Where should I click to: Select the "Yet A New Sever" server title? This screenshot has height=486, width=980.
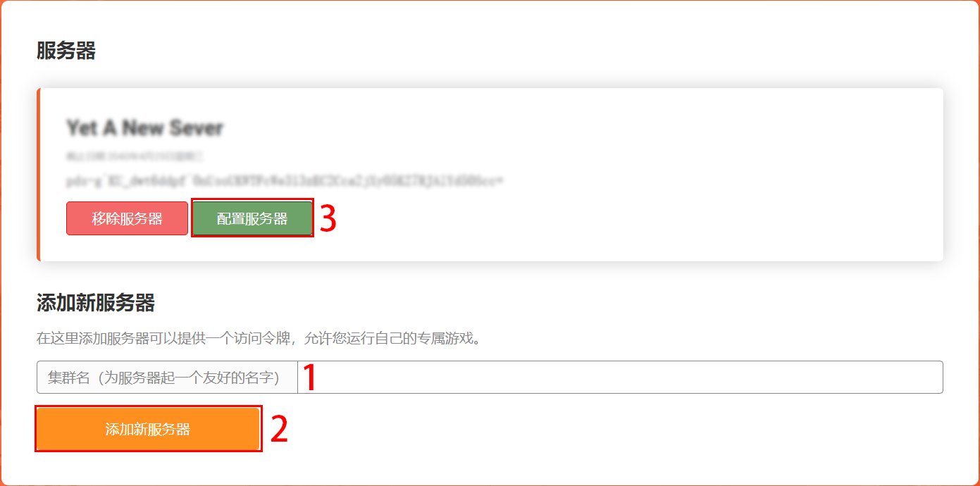[144, 128]
